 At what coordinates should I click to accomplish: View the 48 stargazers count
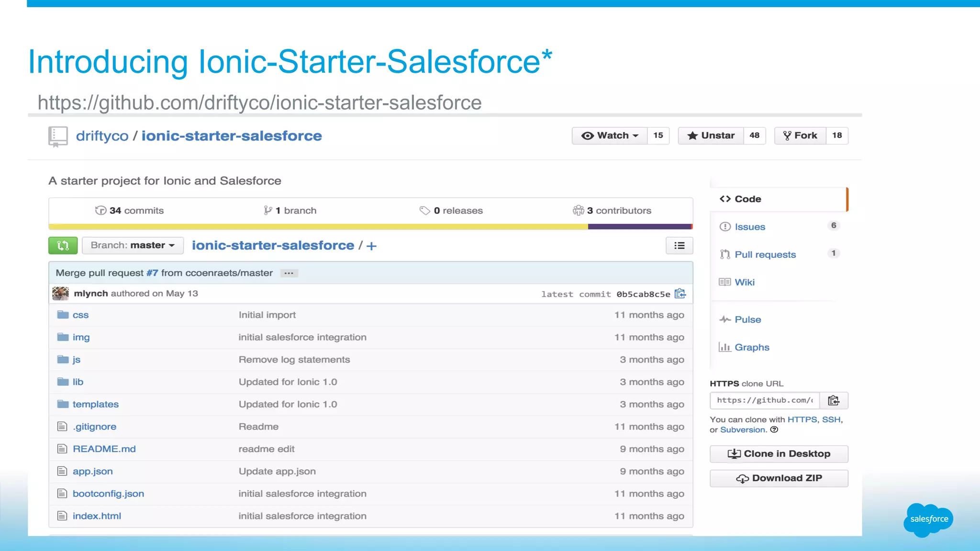tap(755, 136)
